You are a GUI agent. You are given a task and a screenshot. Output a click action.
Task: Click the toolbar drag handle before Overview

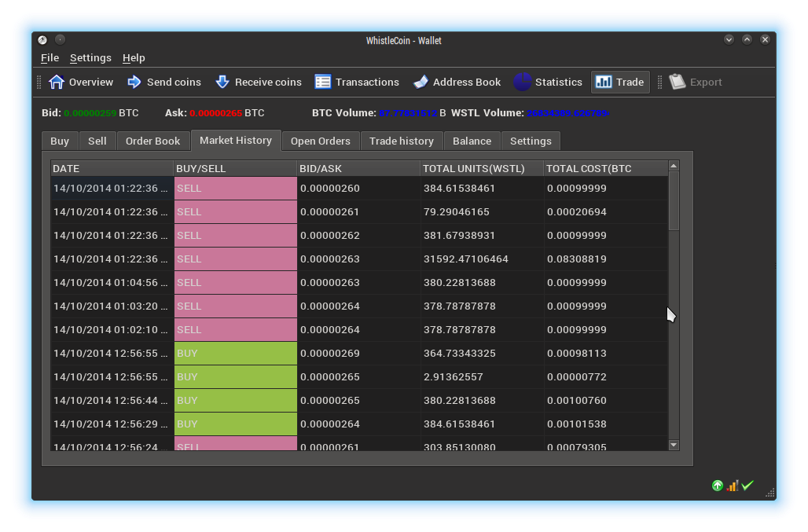[x=39, y=82]
